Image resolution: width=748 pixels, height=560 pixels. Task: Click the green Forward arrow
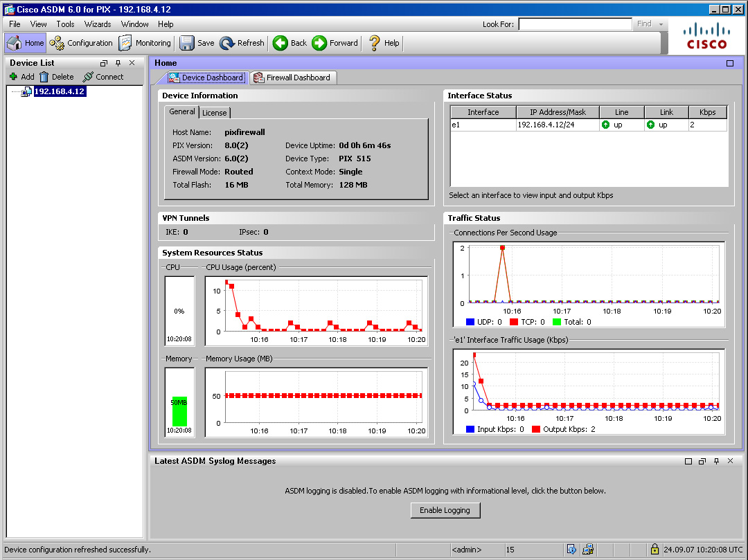coord(319,43)
